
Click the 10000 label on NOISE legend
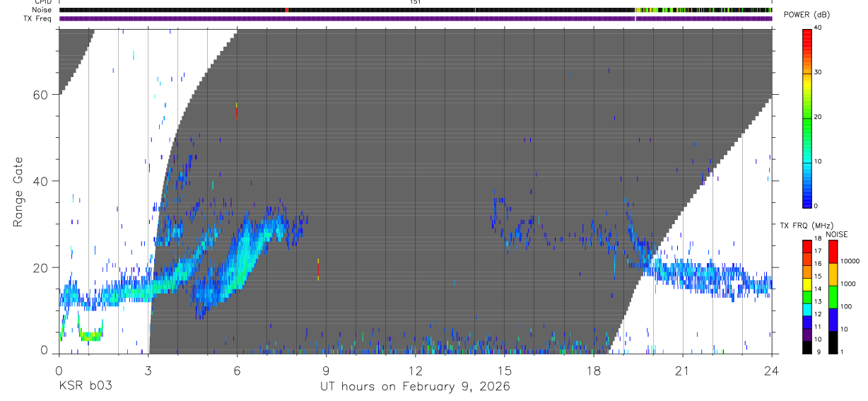(x=850, y=261)
